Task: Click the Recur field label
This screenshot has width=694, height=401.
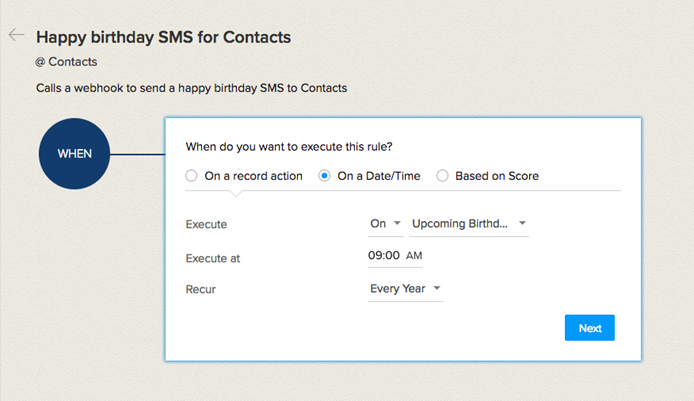Action: [200, 290]
